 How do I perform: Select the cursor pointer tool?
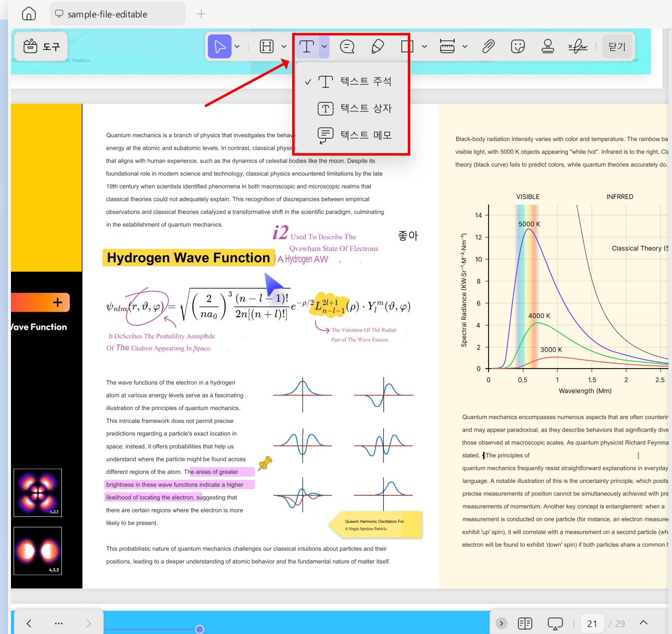220,46
